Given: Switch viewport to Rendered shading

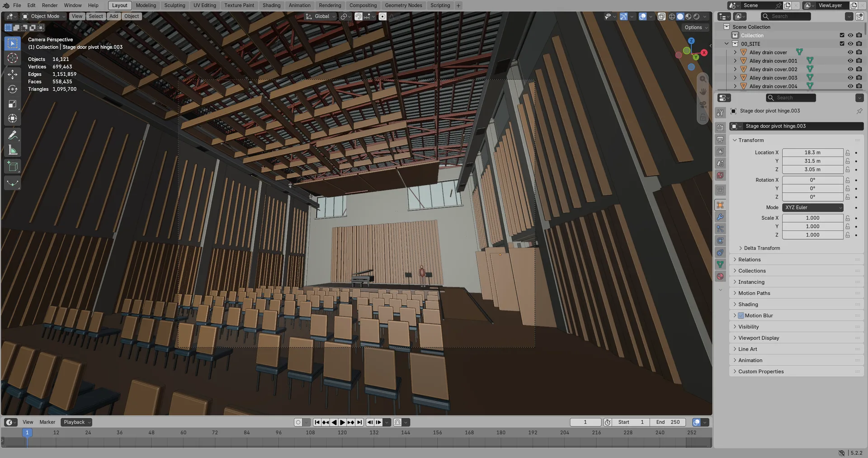Looking at the screenshot, I should click(697, 16).
